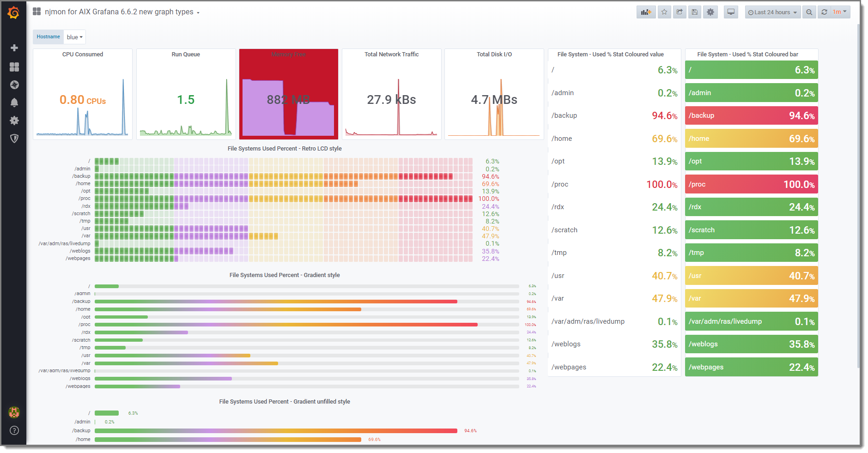Click the red /proc coloured bar

tap(752, 184)
